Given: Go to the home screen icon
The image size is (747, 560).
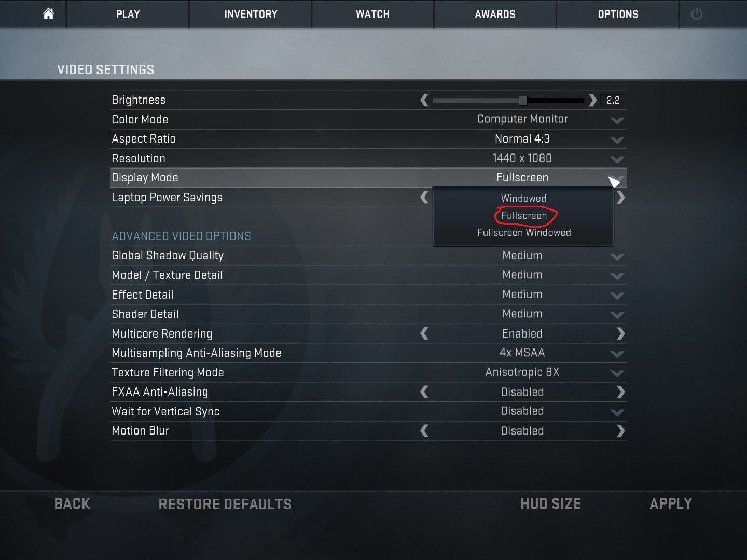Looking at the screenshot, I should [x=48, y=13].
